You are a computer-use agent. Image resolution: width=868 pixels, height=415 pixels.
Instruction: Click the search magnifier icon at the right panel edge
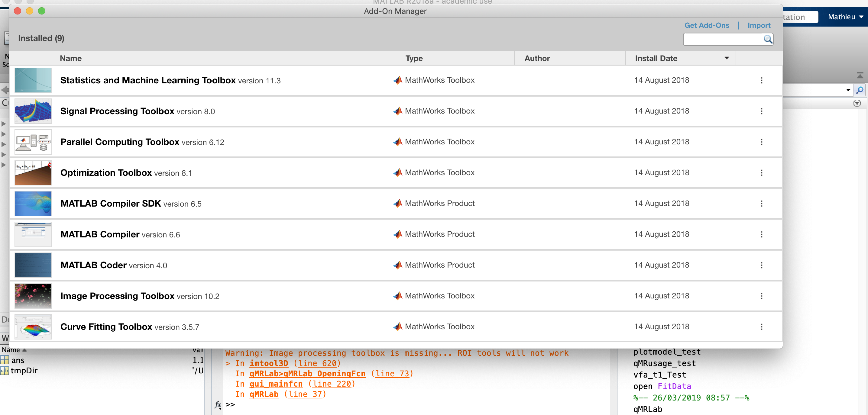point(860,90)
